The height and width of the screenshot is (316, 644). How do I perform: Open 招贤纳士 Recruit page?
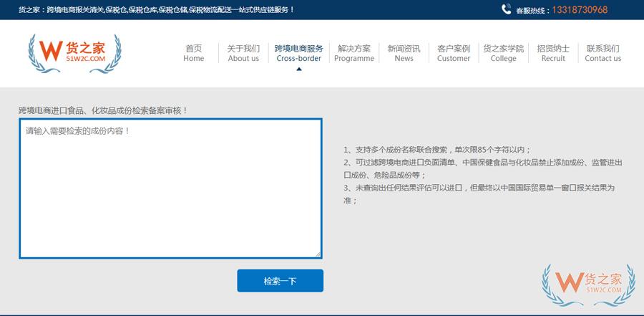[x=553, y=53]
